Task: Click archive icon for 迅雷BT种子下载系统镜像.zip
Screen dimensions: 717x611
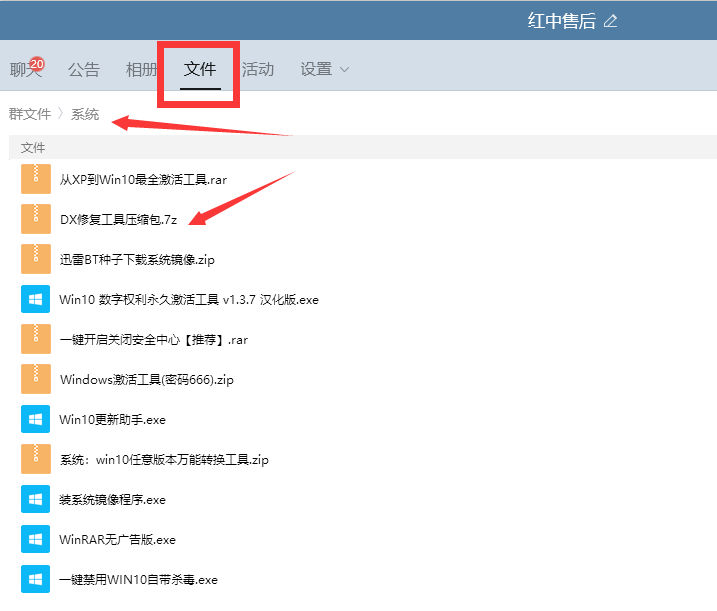Action: pyautogui.click(x=36, y=259)
